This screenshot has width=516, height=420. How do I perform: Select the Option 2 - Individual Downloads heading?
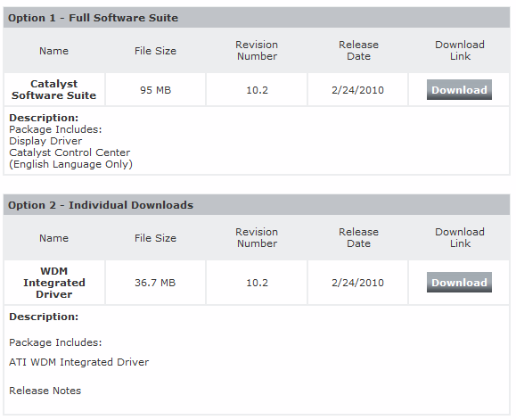click(101, 205)
